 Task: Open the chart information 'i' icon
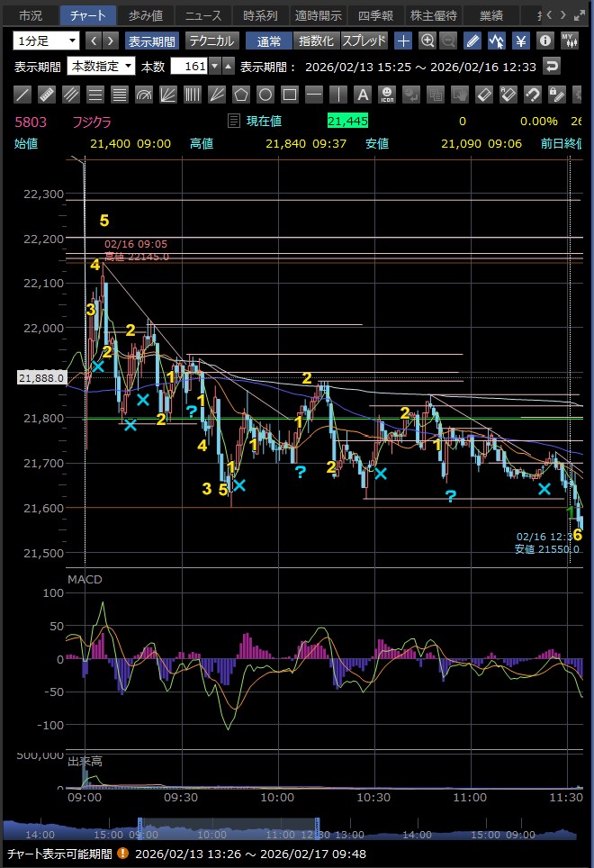(x=545, y=41)
